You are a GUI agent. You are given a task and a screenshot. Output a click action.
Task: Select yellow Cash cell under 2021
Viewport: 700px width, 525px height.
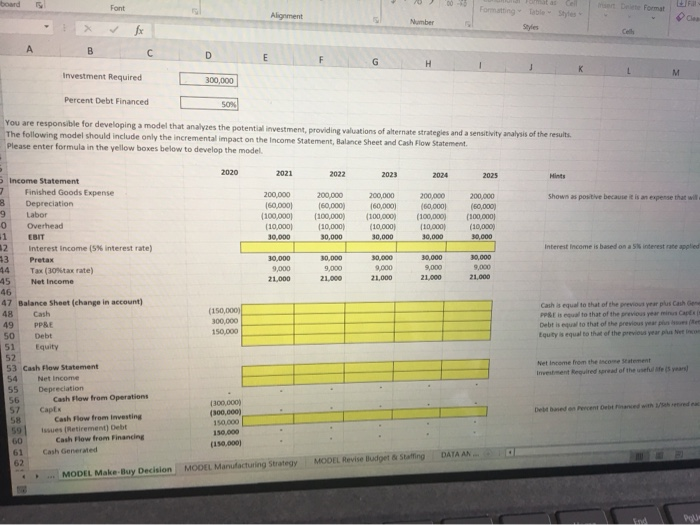pyautogui.click(x=267, y=309)
